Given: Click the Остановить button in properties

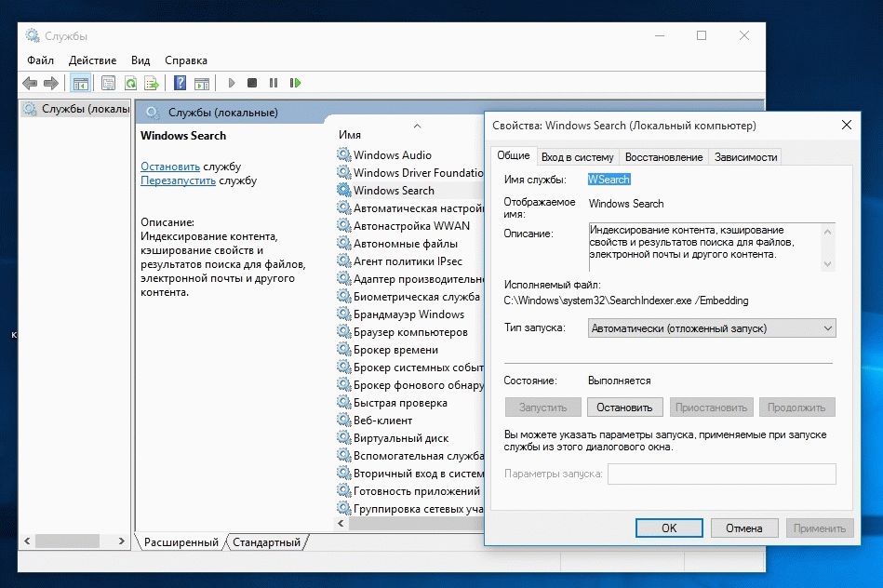Looking at the screenshot, I should point(624,408).
